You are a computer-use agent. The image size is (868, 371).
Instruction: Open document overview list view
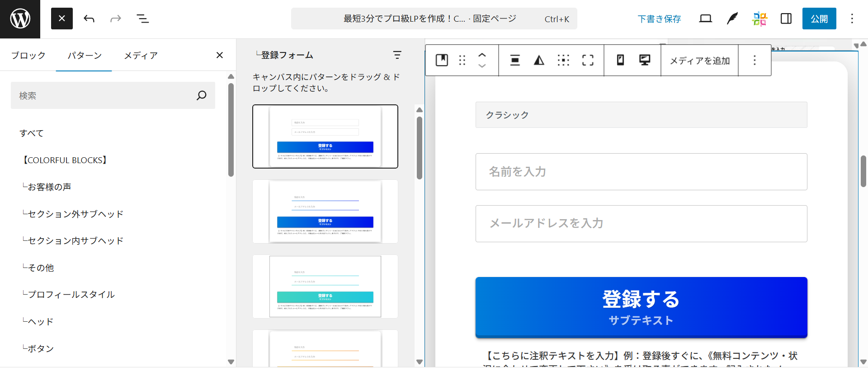[143, 19]
